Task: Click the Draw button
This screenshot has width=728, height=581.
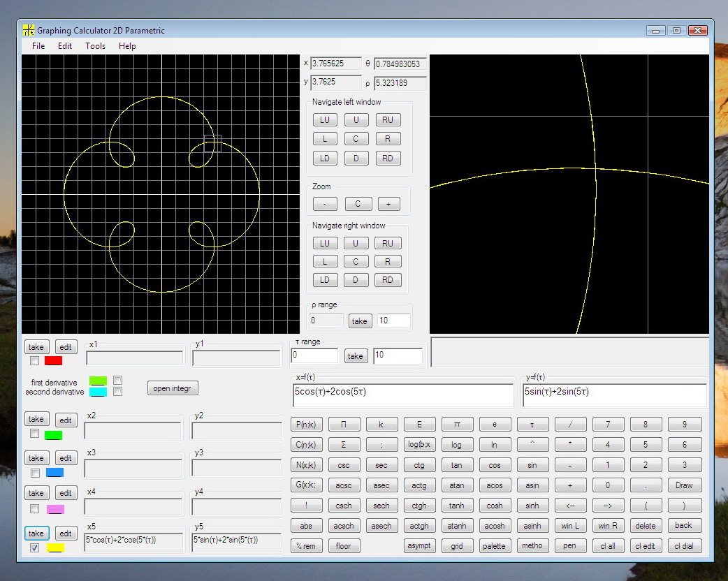Action: pos(684,485)
